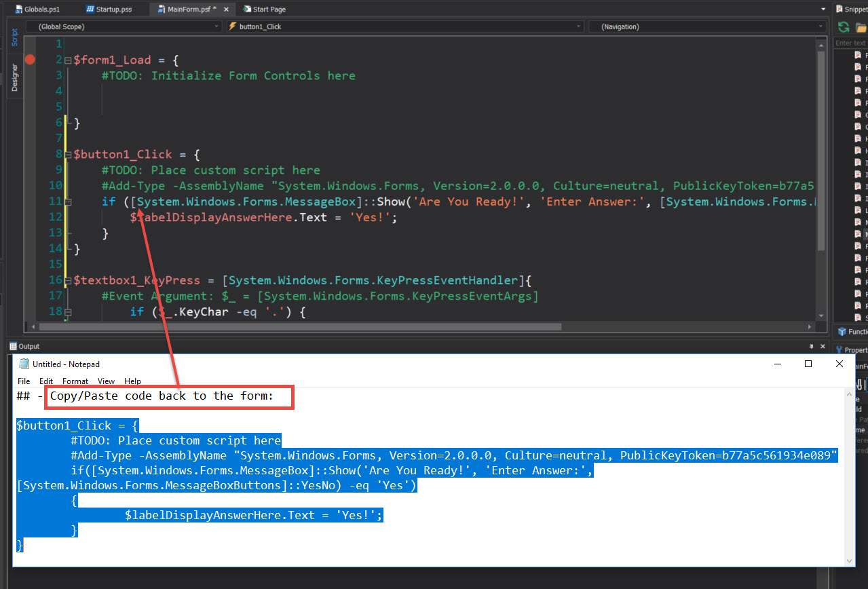868x589 pixels.
Task: Open the Notepad File menu
Action: point(24,381)
